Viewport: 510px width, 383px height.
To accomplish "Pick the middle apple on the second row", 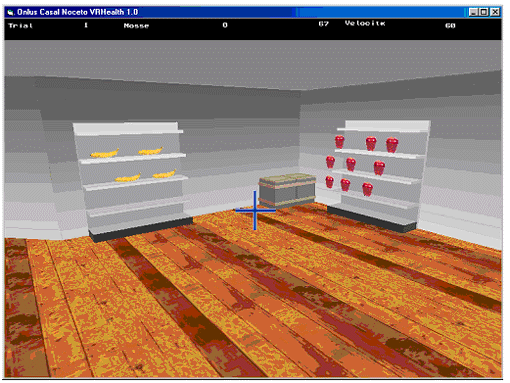I will [x=351, y=164].
